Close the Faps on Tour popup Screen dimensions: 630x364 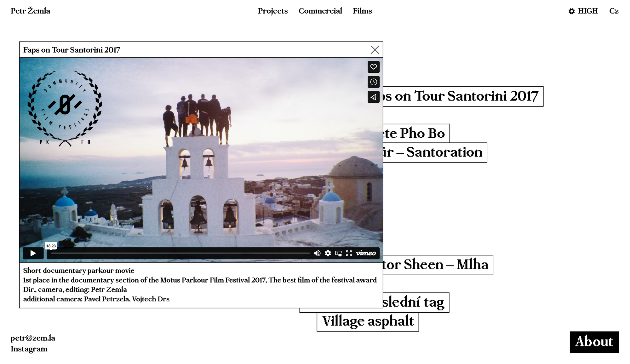tap(375, 50)
